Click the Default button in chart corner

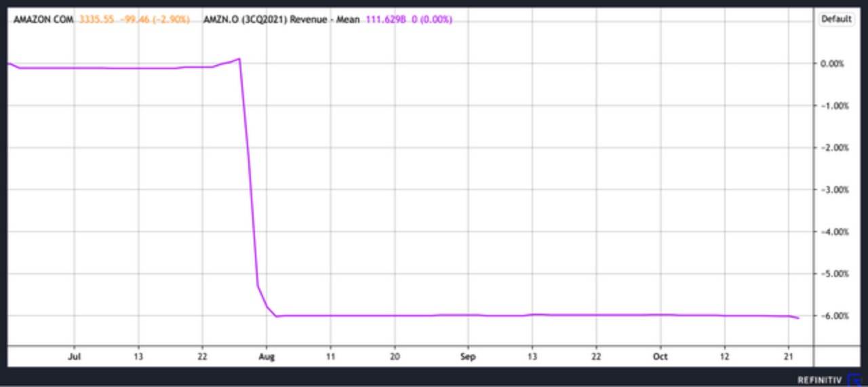836,19
